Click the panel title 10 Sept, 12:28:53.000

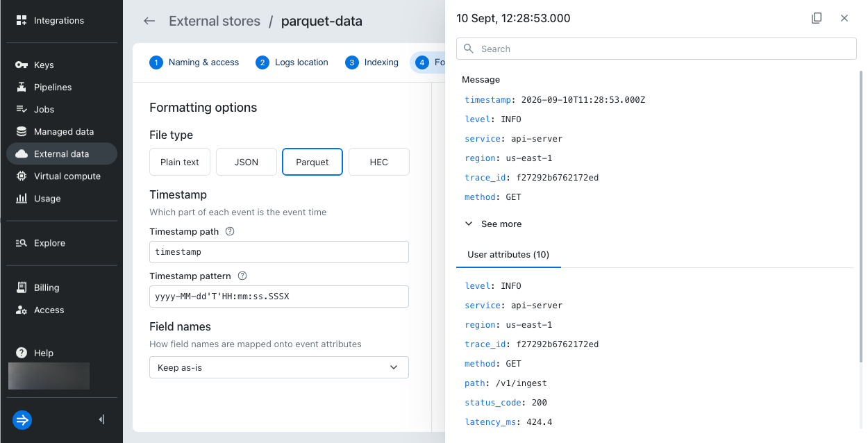coord(513,19)
